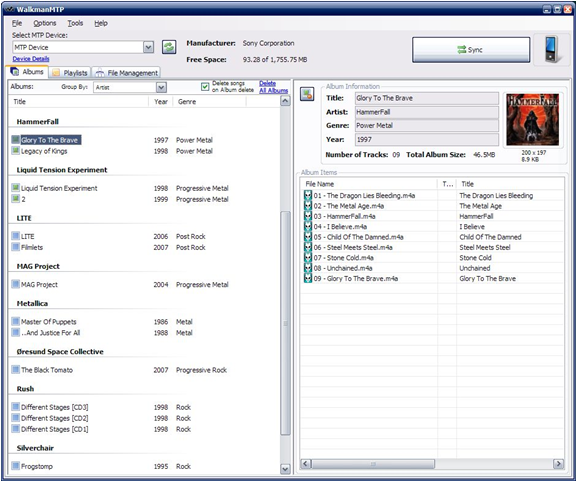The image size is (578, 483).
Task: Click the Title column in Album Items
Action: 510,184
